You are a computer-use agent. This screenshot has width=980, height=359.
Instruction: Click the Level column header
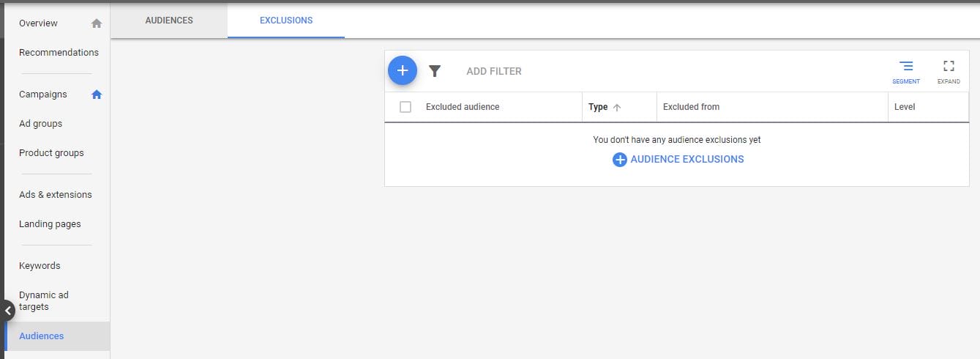tap(905, 107)
